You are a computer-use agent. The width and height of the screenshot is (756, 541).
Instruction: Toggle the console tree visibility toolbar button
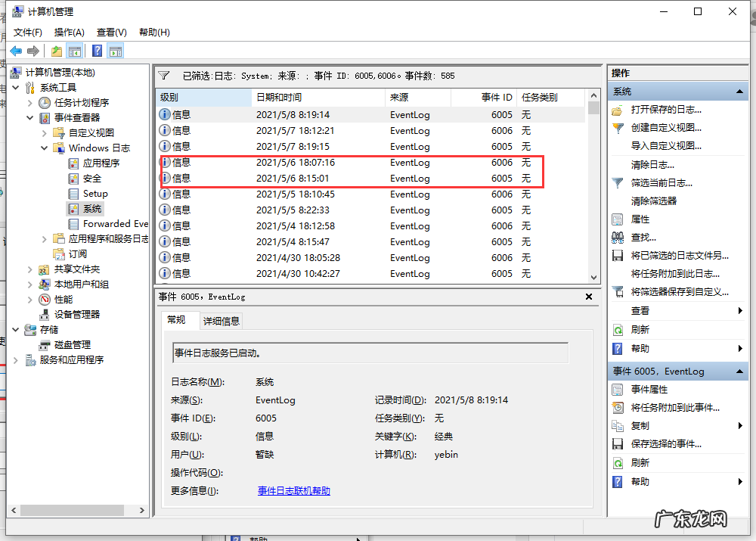[x=76, y=50]
